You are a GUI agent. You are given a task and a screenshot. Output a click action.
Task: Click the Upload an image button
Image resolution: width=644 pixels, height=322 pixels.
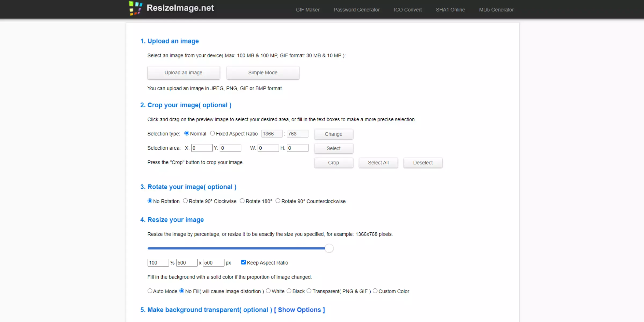pos(184,72)
